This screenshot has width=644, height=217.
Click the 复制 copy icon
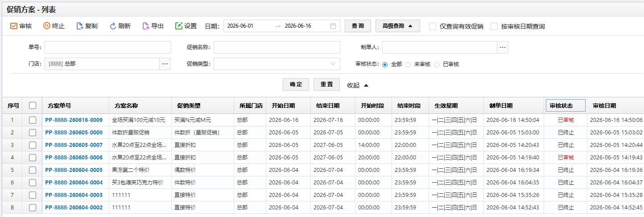pyautogui.click(x=79, y=26)
